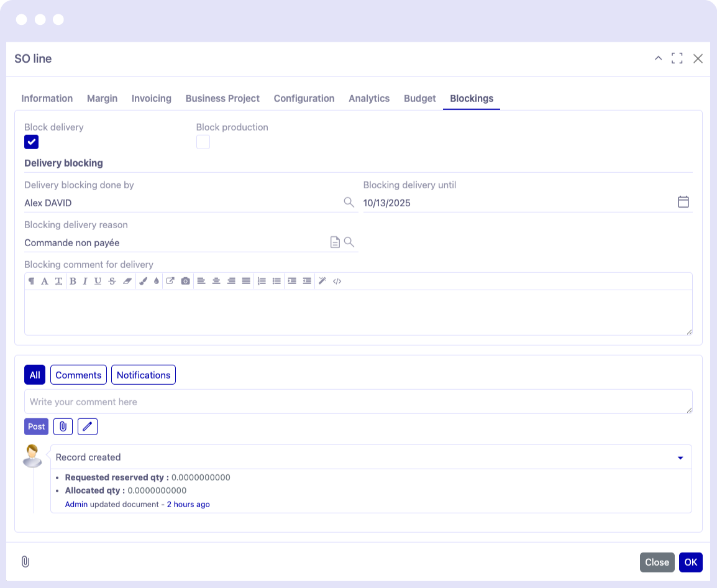Open the Business Project tab

[222, 98]
